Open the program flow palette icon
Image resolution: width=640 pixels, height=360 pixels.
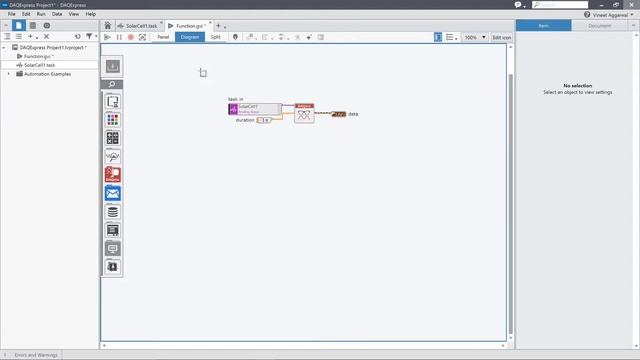point(113,102)
